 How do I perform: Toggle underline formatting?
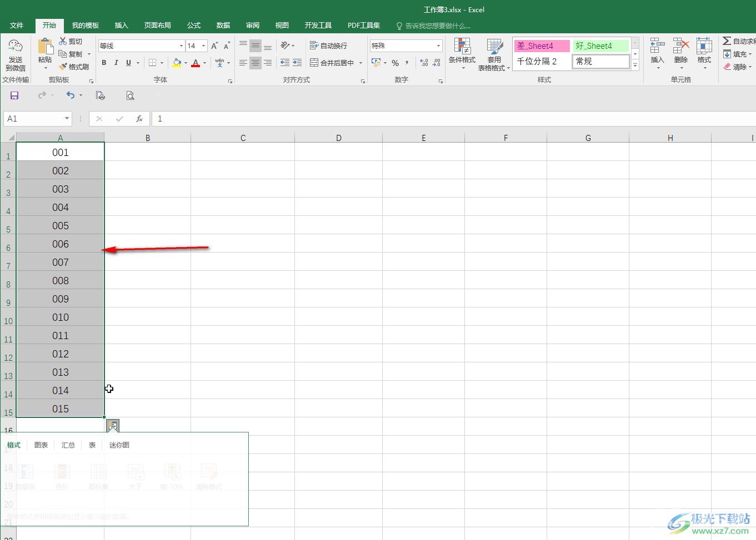tap(128, 63)
